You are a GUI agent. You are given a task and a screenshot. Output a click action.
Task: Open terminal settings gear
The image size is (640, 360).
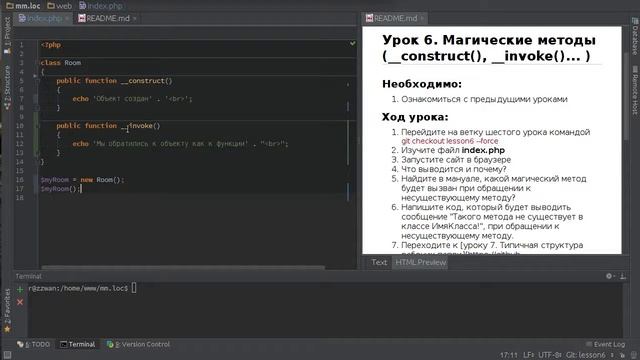point(609,276)
